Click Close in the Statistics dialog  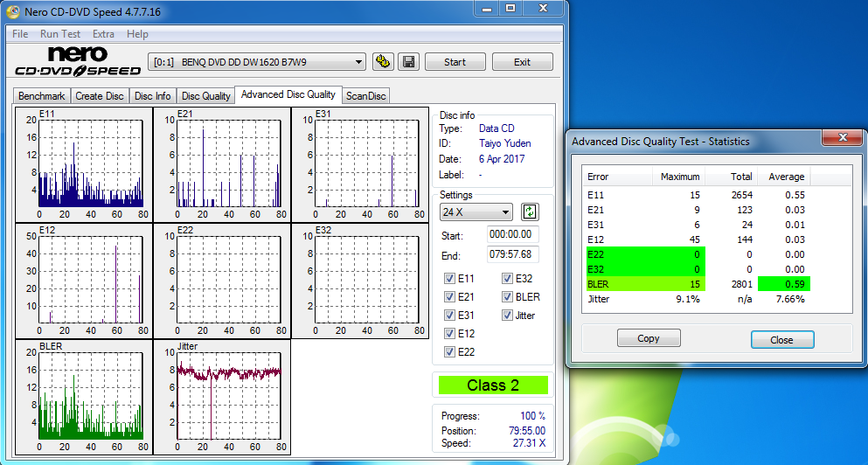tap(782, 339)
